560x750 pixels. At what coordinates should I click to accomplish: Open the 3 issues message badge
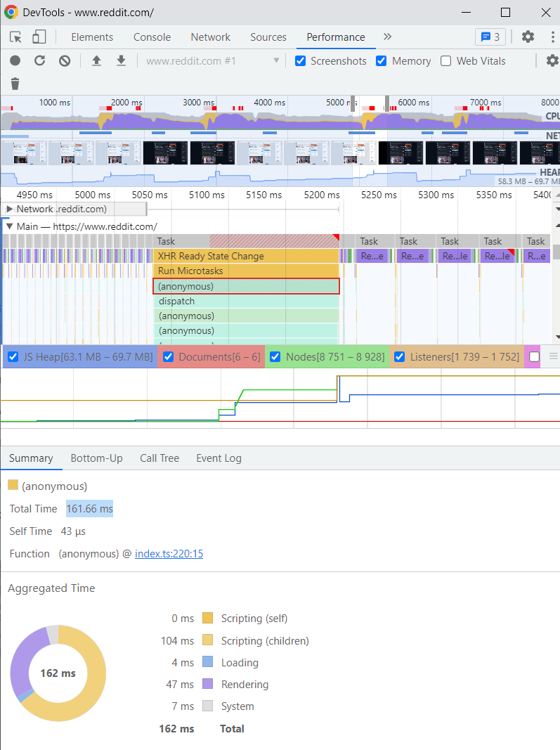[x=490, y=37]
